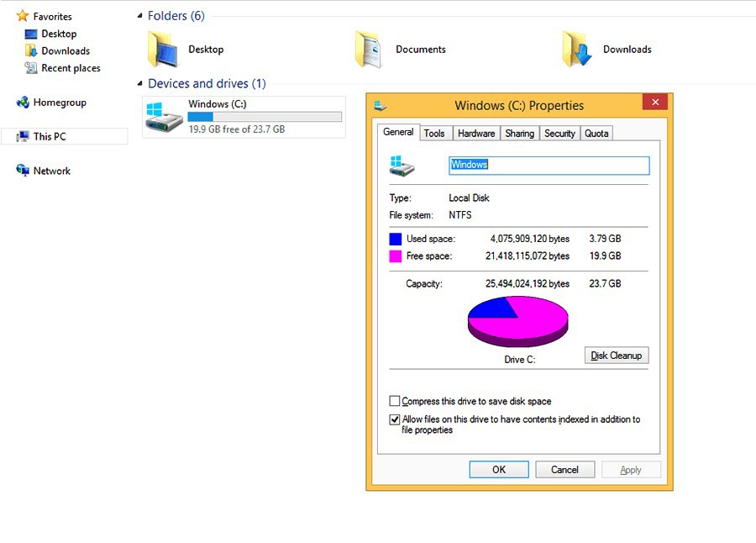Click the Desktop folder icon in Folders
The image size is (756, 543).
(x=163, y=50)
